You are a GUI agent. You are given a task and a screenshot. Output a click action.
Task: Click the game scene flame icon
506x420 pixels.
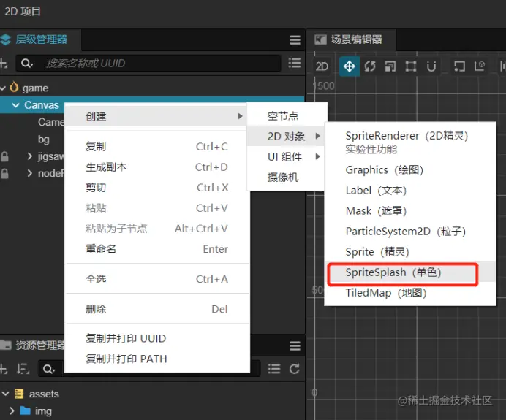(x=14, y=88)
